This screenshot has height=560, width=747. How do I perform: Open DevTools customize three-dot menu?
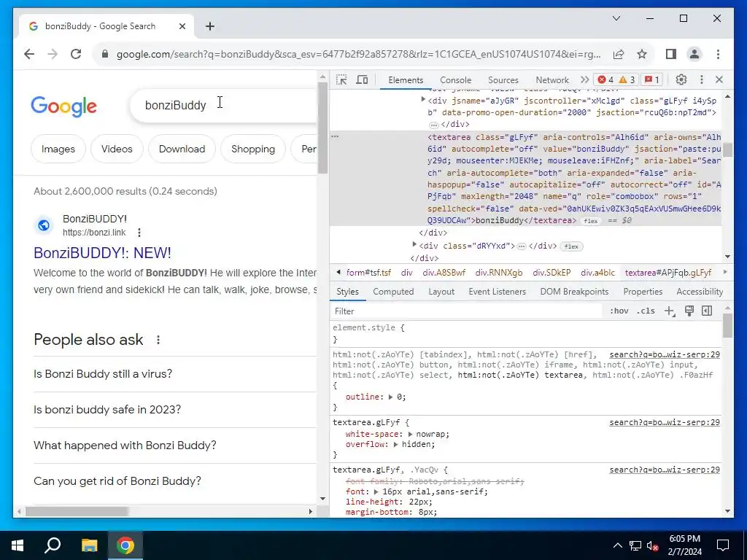coord(701,79)
